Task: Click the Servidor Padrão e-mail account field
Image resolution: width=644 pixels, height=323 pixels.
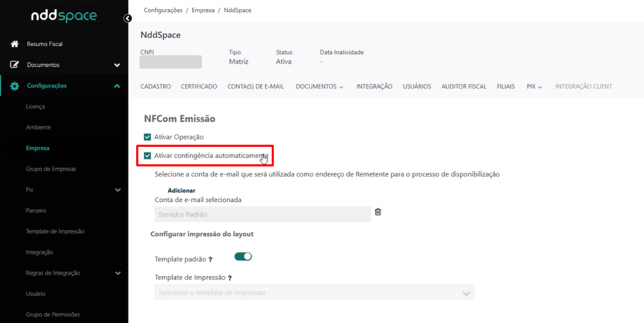Action: pos(262,215)
